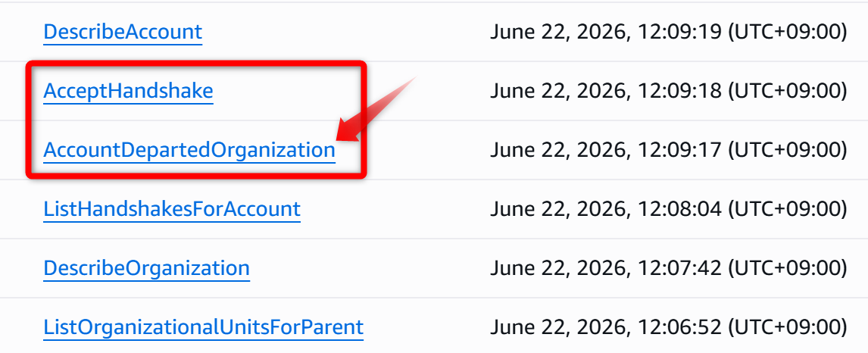View the AccountDepartedOrganization event details
The image size is (868, 353).
point(189,150)
